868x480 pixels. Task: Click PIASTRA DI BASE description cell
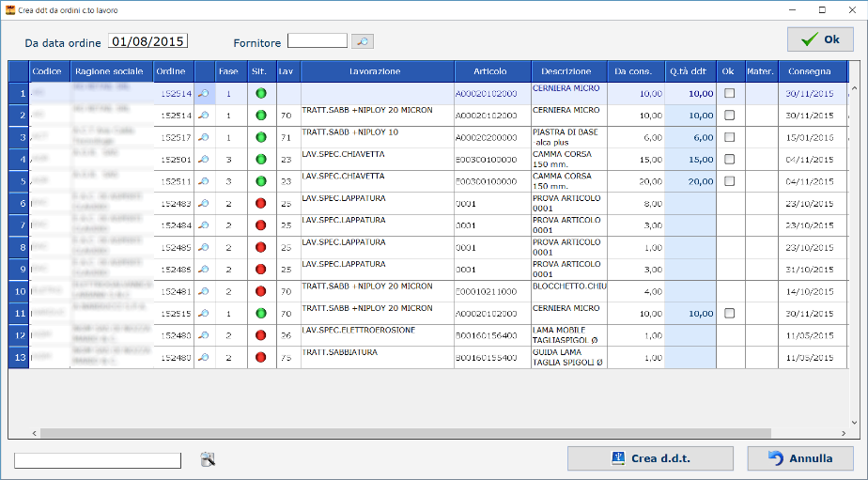(x=569, y=137)
